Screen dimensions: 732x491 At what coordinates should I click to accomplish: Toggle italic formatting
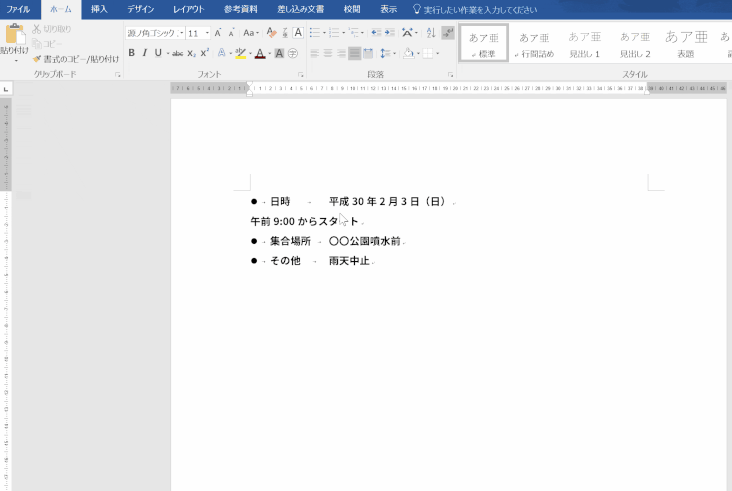click(145, 53)
